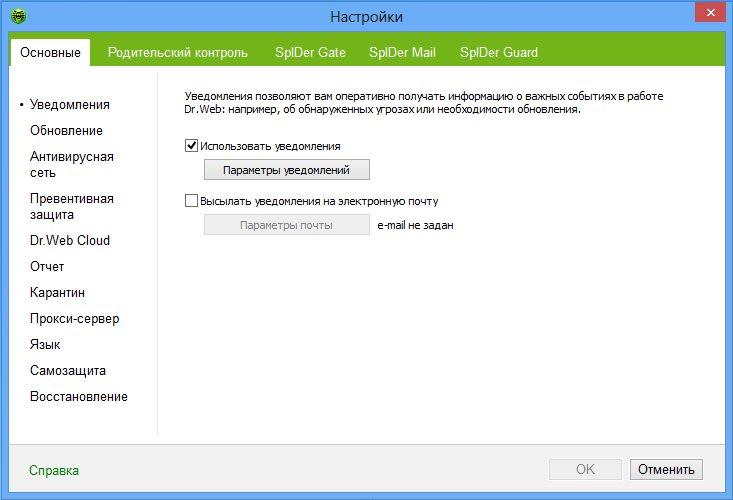The width and height of the screenshot is (733, 500).
Task: Uncheck Использовать уведомления checkbox
Action: (191, 146)
